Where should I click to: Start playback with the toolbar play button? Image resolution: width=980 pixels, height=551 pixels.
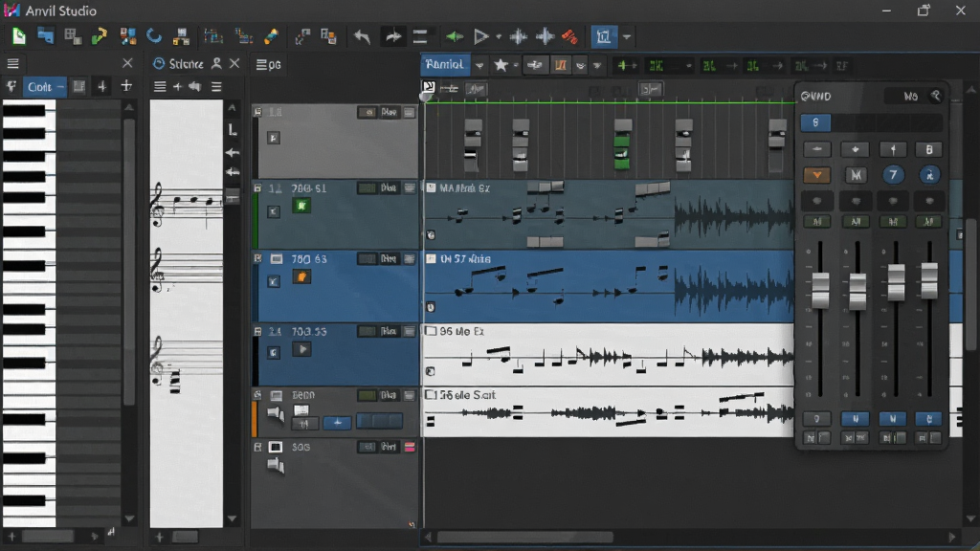(480, 37)
